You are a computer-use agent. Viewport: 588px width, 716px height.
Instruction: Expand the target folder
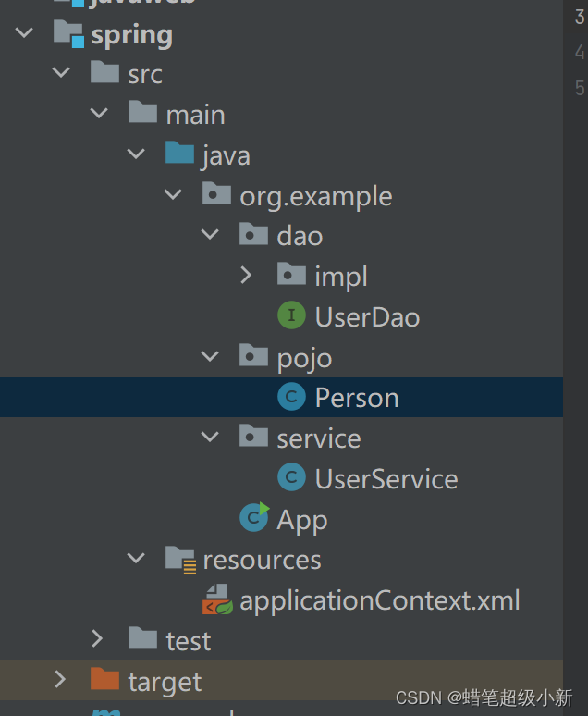coord(60,679)
